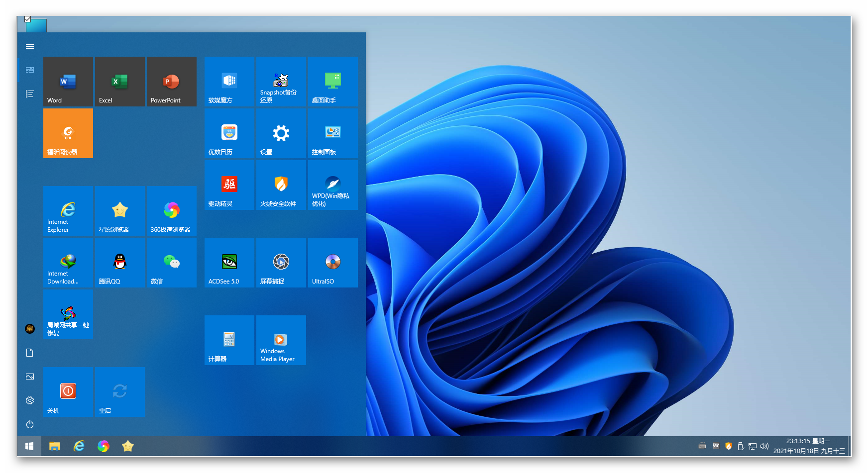Open the WPD(Win隐私优化) tile

tap(333, 185)
